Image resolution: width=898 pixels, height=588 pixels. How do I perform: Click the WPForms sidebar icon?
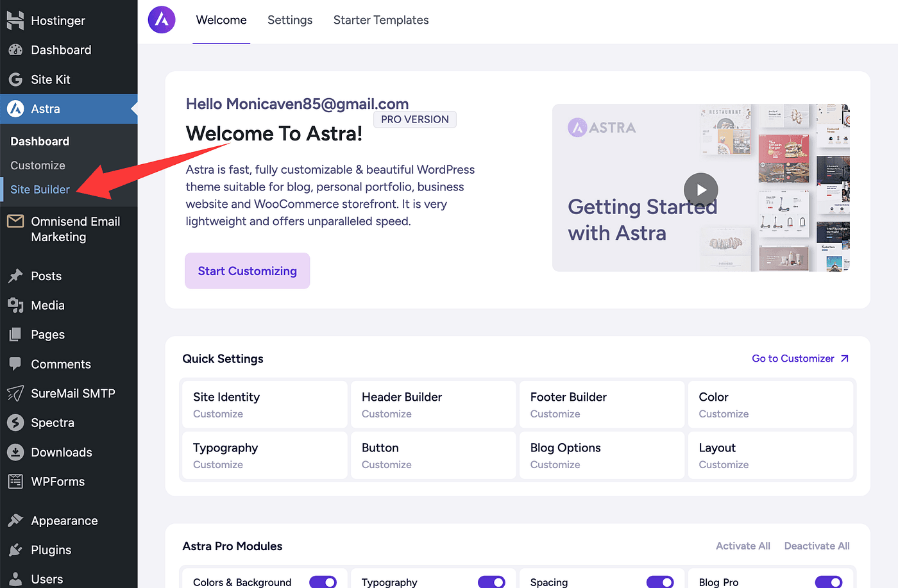15,482
